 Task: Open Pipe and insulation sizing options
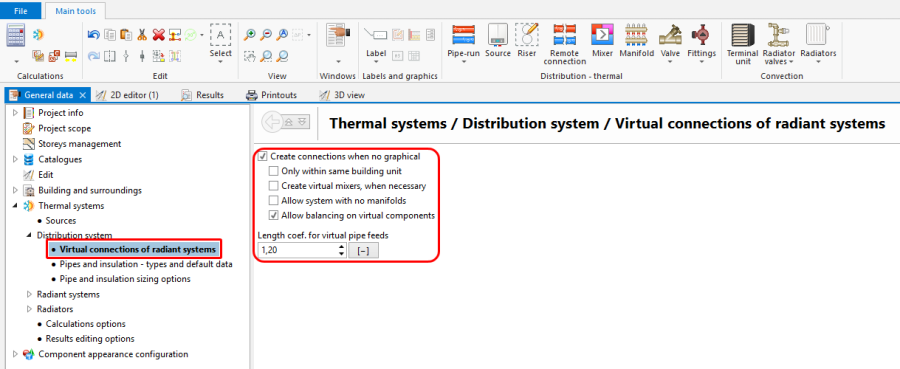pos(125,279)
